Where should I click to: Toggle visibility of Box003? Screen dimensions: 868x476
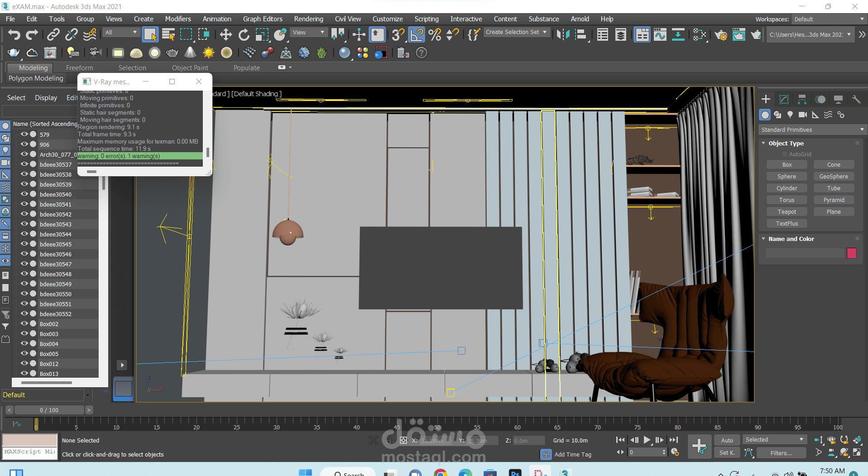coord(24,334)
